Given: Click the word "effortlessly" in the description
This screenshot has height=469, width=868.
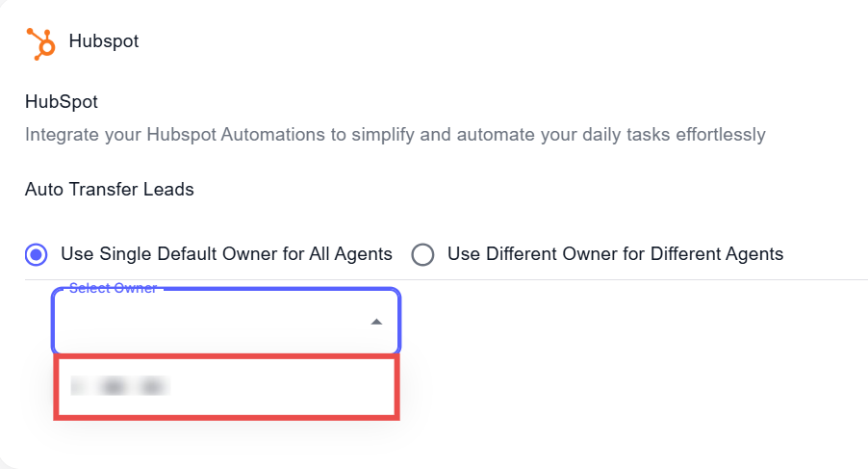Looking at the screenshot, I should (717, 135).
